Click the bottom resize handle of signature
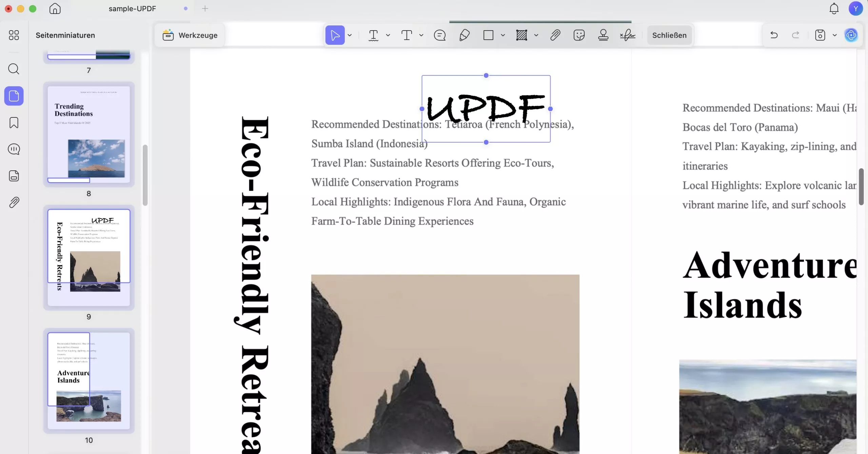Viewport: 868px width, 454px height. [x=486, y=142]
